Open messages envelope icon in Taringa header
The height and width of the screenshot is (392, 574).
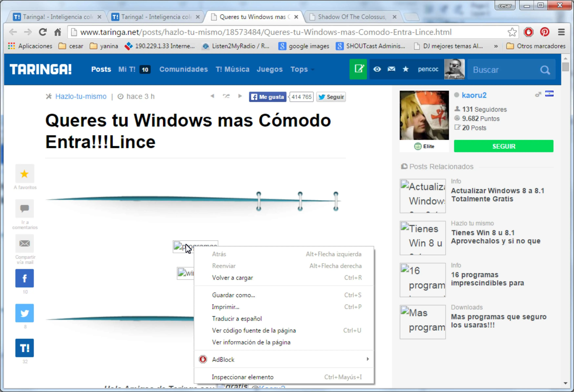pos(391,69)
